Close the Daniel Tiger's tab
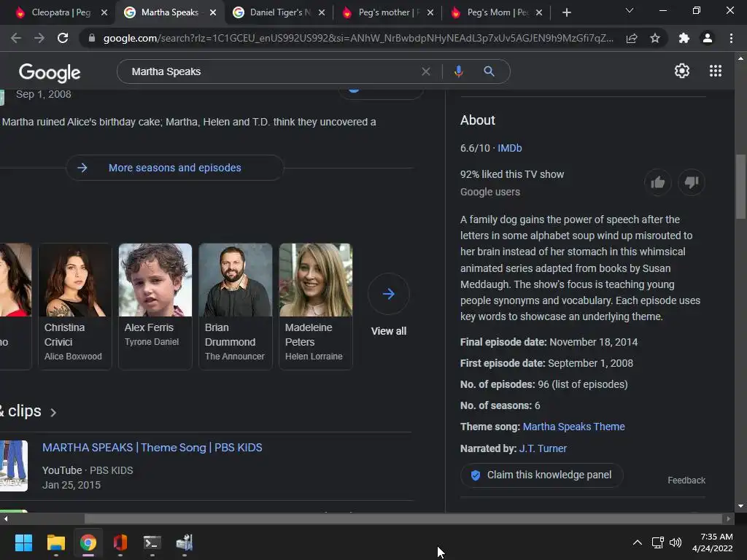 [x=322, y=12]
